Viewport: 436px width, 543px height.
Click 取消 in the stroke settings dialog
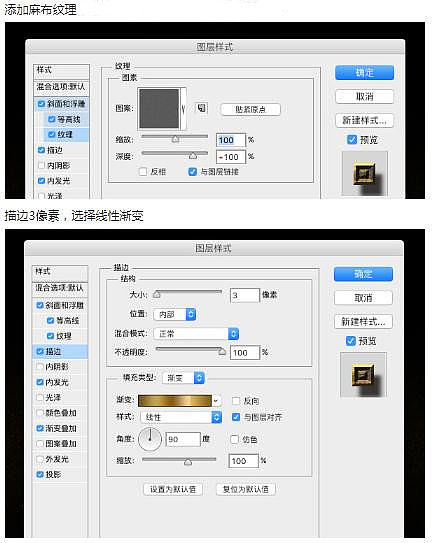click(x=363, y=298)
